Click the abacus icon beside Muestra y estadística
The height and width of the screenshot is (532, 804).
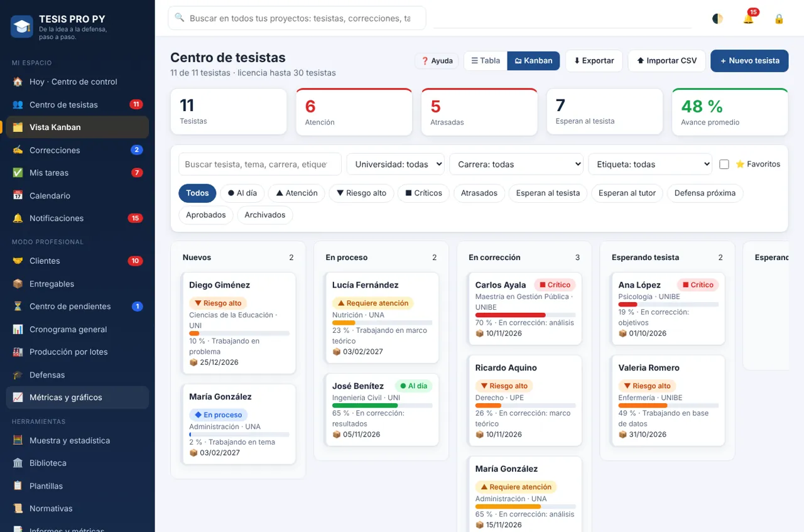[x=18, y=440]
